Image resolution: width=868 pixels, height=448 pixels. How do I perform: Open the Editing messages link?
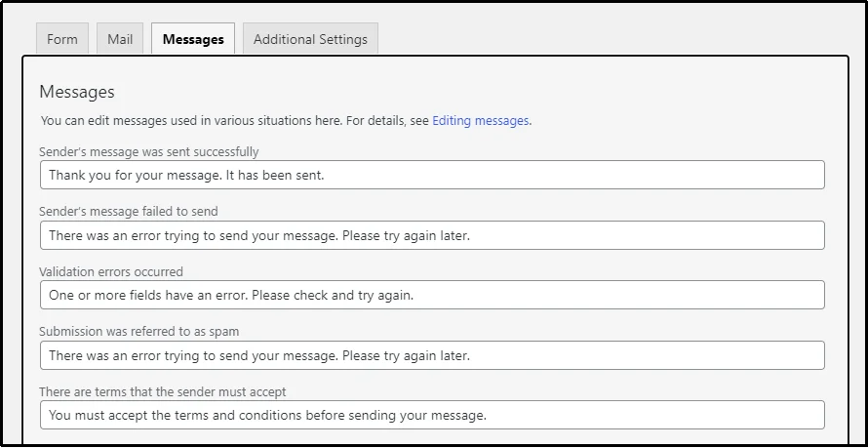[x=482, y=121]
